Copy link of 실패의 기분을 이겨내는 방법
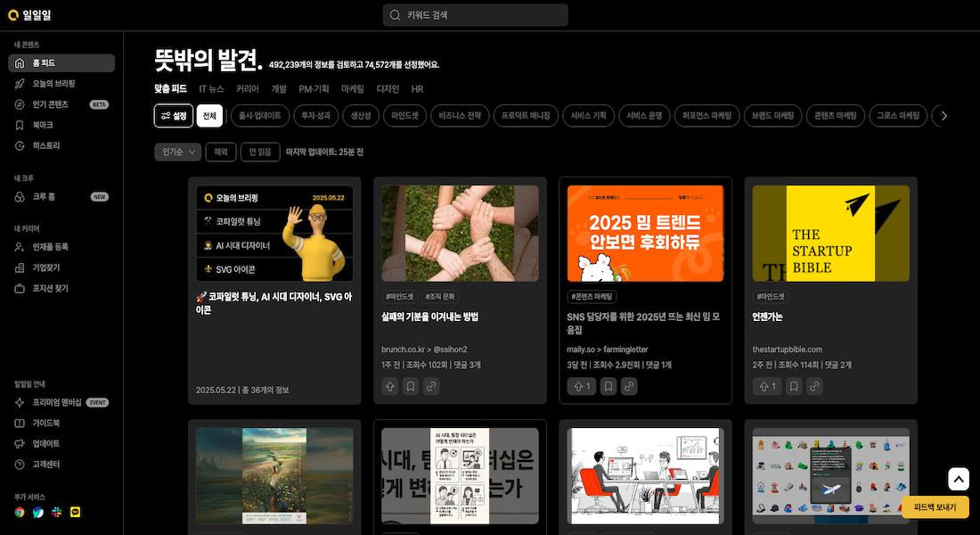Viewport: 980px width, 535px height. (431, 387)
